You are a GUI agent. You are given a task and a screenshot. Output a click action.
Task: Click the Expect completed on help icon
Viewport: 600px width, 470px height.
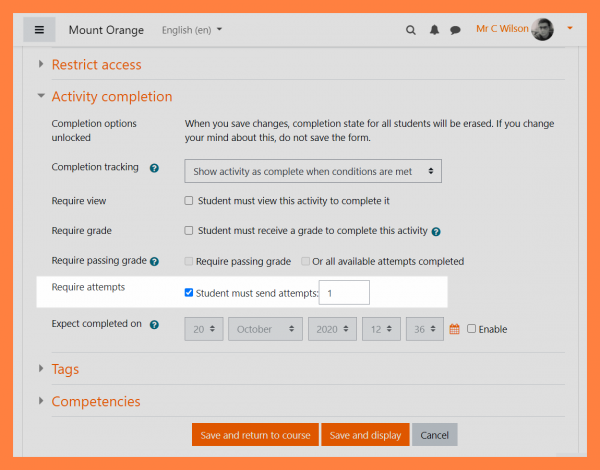tap(154, 325)
